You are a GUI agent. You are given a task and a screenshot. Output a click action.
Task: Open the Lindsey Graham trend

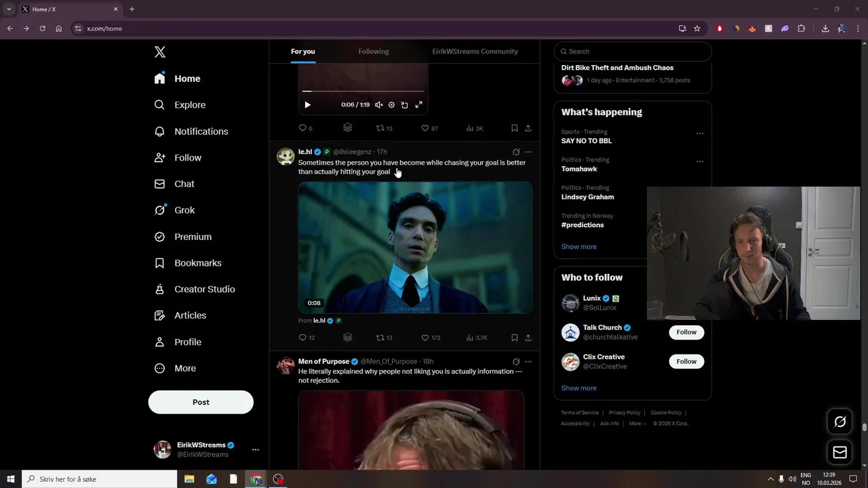click(587, 197)
